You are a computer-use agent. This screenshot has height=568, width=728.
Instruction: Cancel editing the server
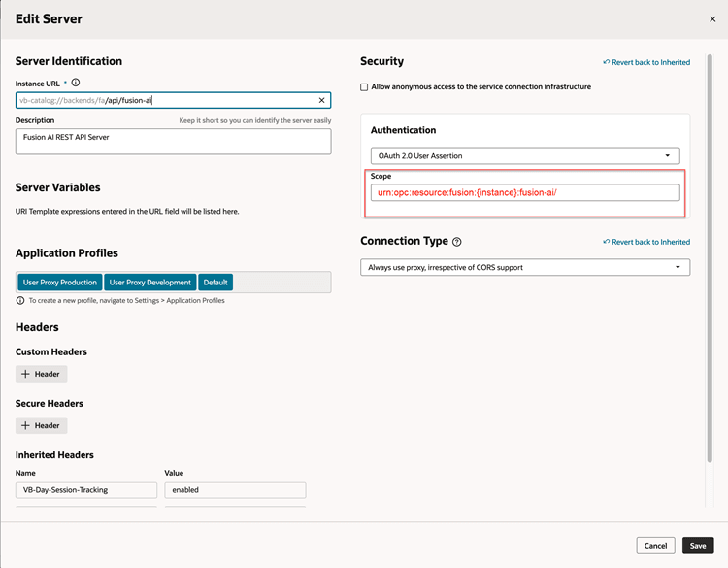pyautogui.click(x=655, y=546)
